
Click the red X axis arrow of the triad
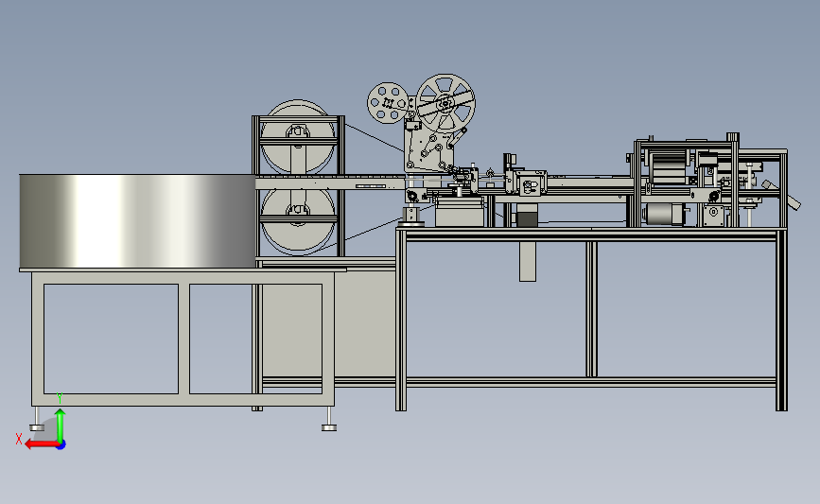pos(41,444)
